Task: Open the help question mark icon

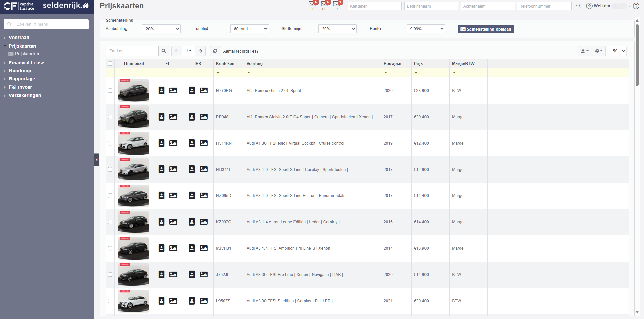Action: 636,6
